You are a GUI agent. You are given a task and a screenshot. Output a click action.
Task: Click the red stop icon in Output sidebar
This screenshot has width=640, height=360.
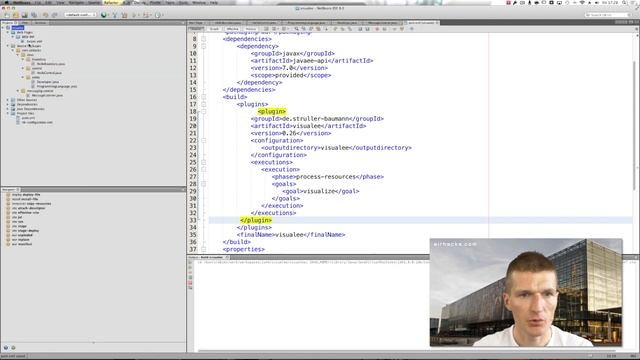point(190,282)
